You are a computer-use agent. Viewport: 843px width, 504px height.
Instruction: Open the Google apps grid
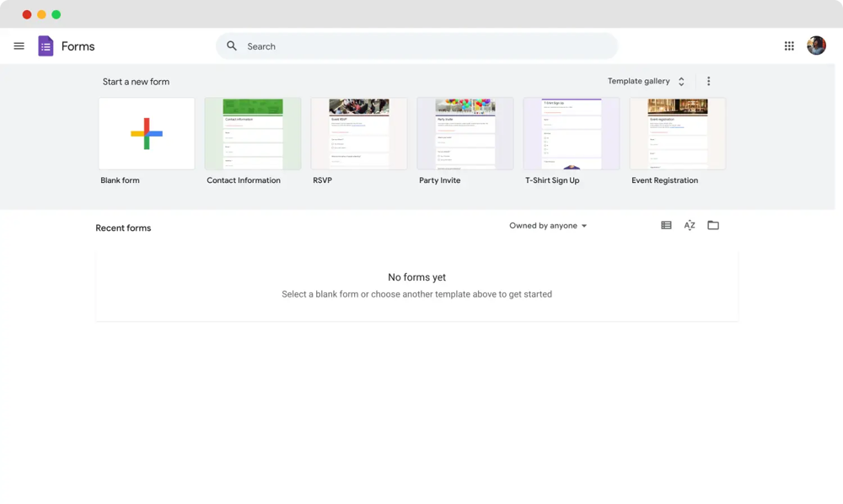click(x=789, y=46)
